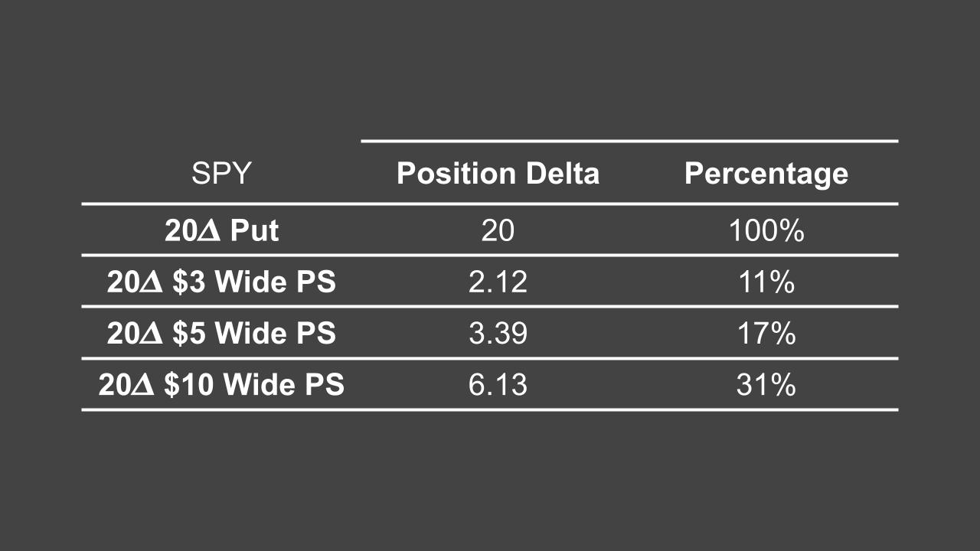Select the Percentage column header

tap(766, 174)
